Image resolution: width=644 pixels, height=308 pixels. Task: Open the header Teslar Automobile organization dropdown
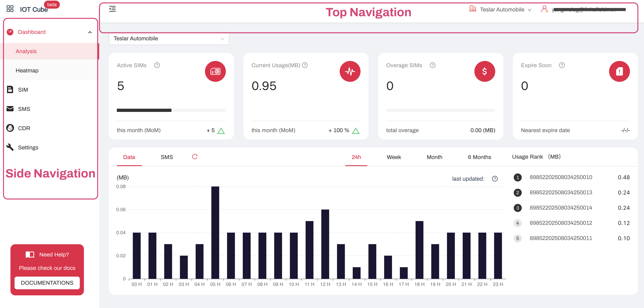pyautogui.click(x=505, y=9)
